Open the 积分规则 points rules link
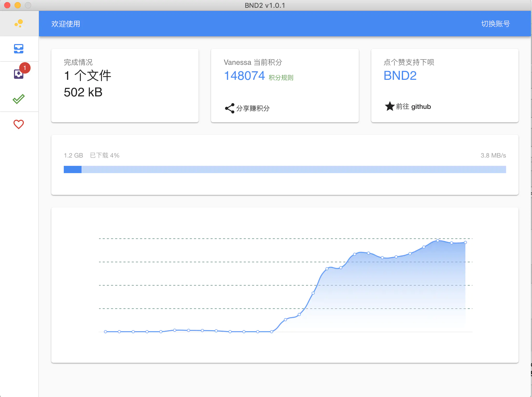 click(281, 77)
